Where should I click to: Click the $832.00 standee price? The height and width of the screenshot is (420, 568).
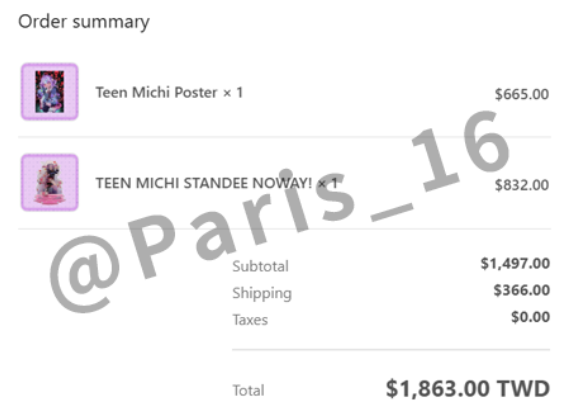pos(522,185)
